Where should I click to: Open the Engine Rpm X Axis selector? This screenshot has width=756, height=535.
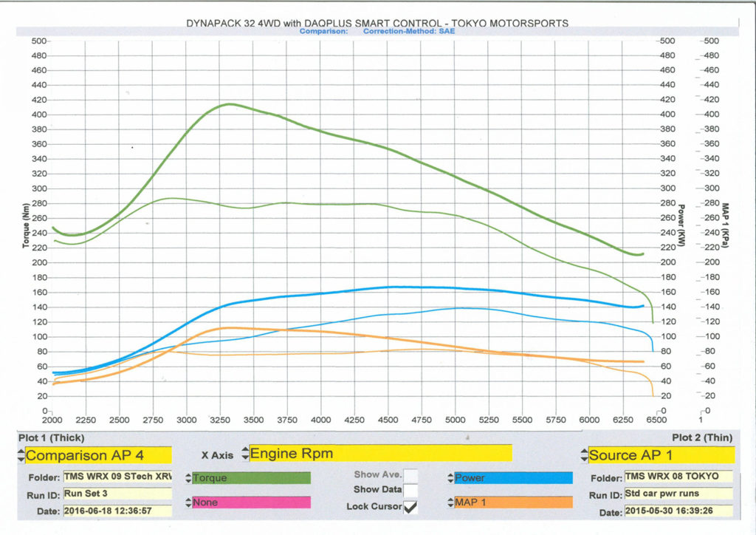[x=380, y=453]
